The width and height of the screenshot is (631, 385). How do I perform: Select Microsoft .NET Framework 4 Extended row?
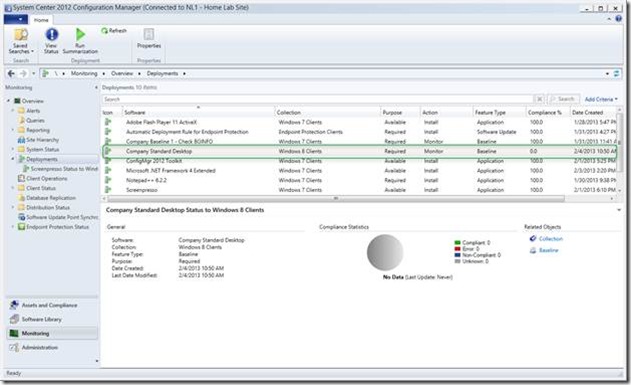click(360, 171)
